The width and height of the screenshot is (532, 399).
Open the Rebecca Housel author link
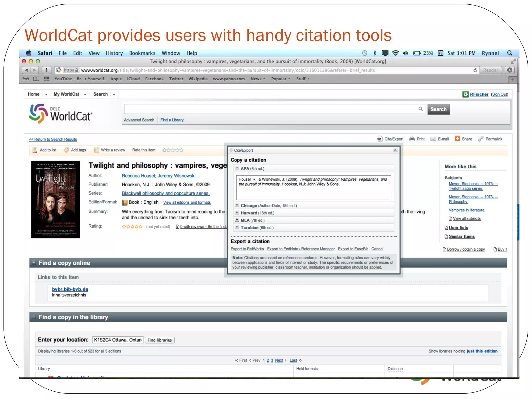(x=138, y=176)
